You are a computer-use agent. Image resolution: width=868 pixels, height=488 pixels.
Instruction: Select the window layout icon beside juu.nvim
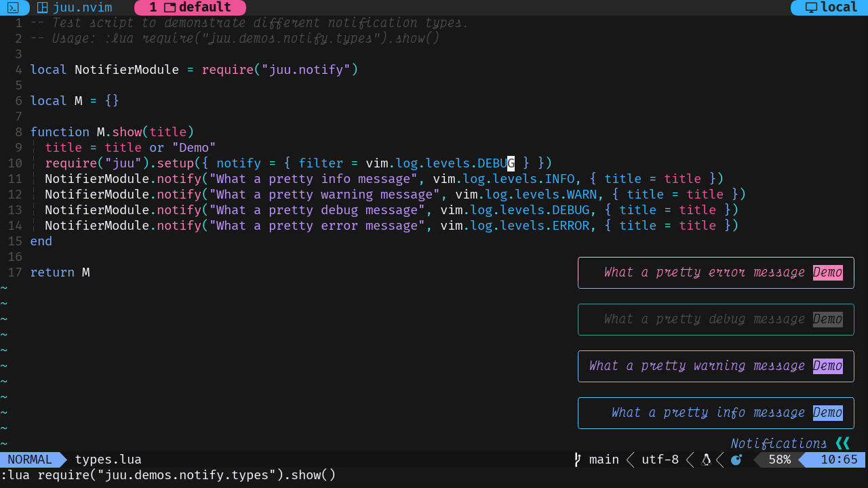coord(43,7)
